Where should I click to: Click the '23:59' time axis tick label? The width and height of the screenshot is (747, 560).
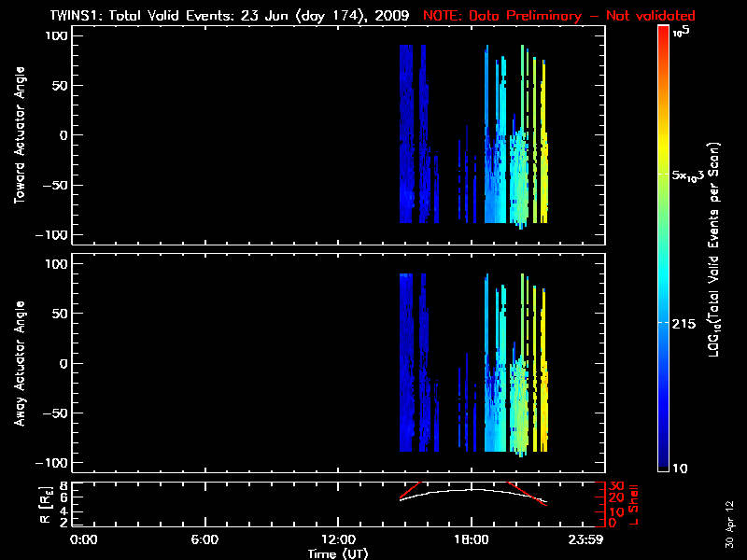[x=588, y=540]
